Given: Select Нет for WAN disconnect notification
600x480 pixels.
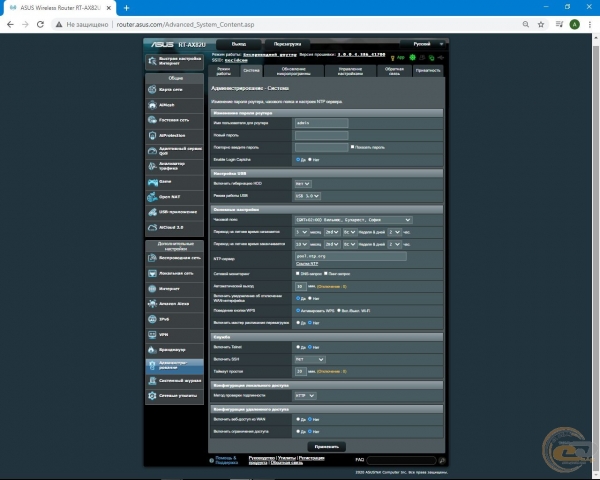Looking at the screenshot, I should point(310,298).
